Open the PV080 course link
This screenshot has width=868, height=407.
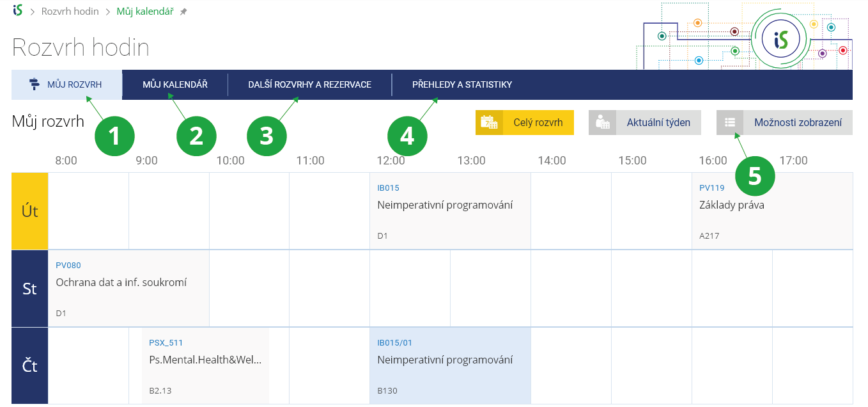[x=68, y=266]
